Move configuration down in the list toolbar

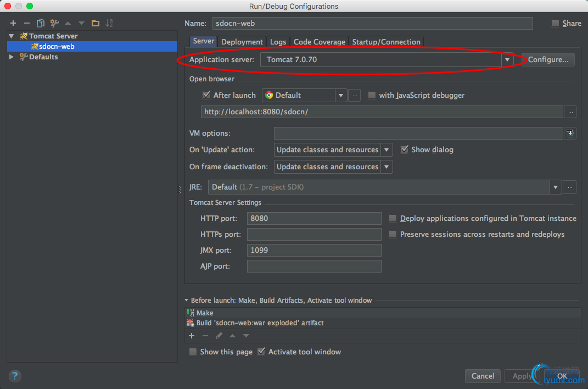click(81, 23)
